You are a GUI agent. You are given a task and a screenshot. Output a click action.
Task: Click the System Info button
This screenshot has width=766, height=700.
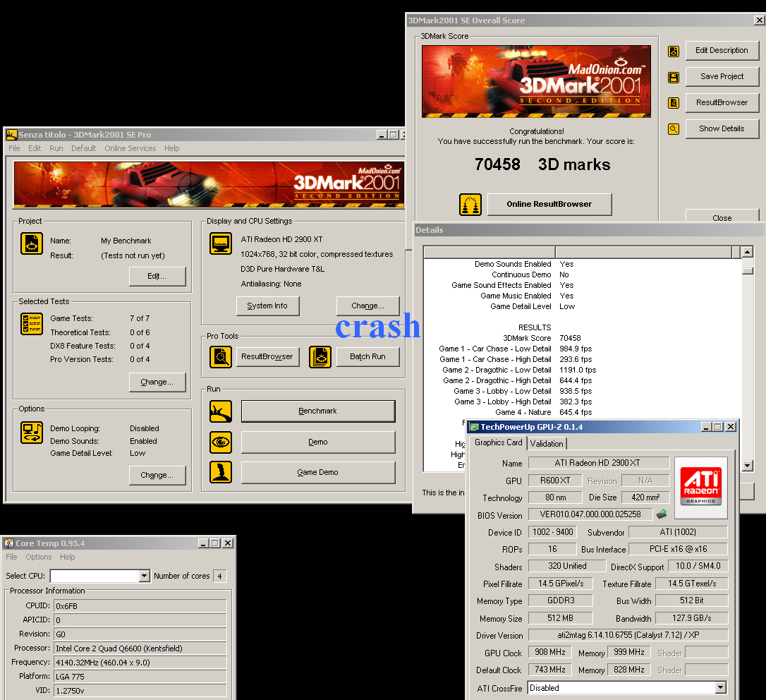click(x=268, y=306)
